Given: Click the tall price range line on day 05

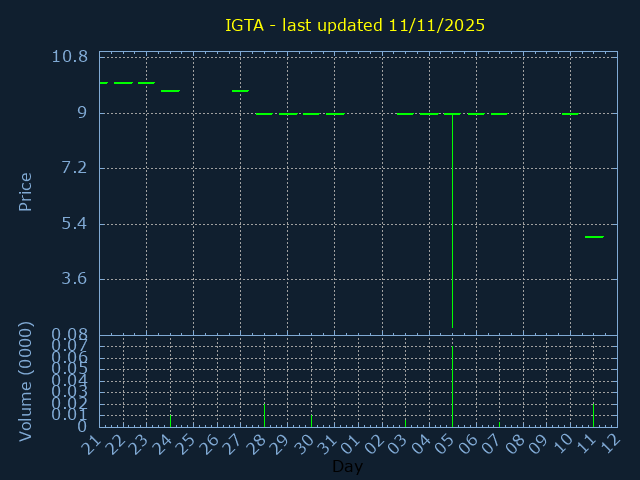Looking at the screenshot, I should coord(452,220).
